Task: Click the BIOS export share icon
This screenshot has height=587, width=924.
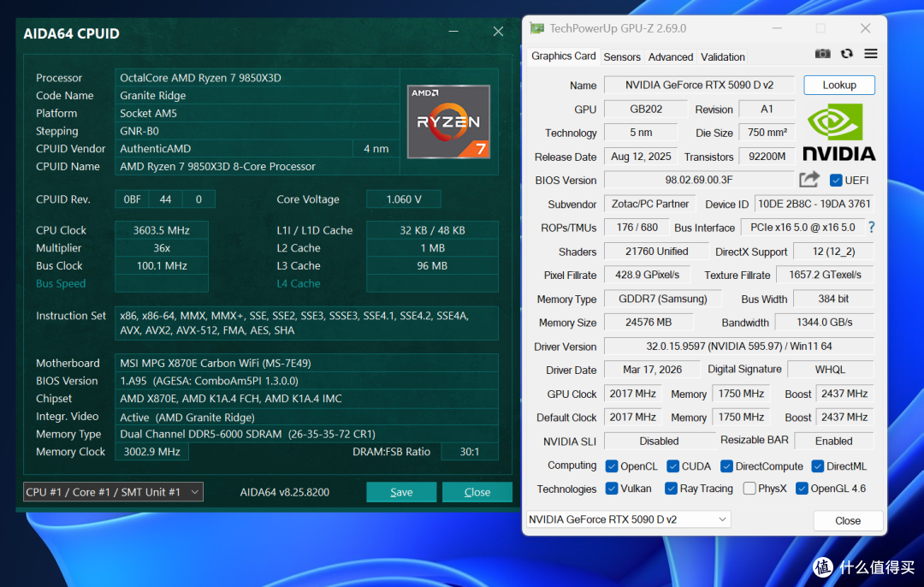Action: pyautogui.click(x=809, y=179)
